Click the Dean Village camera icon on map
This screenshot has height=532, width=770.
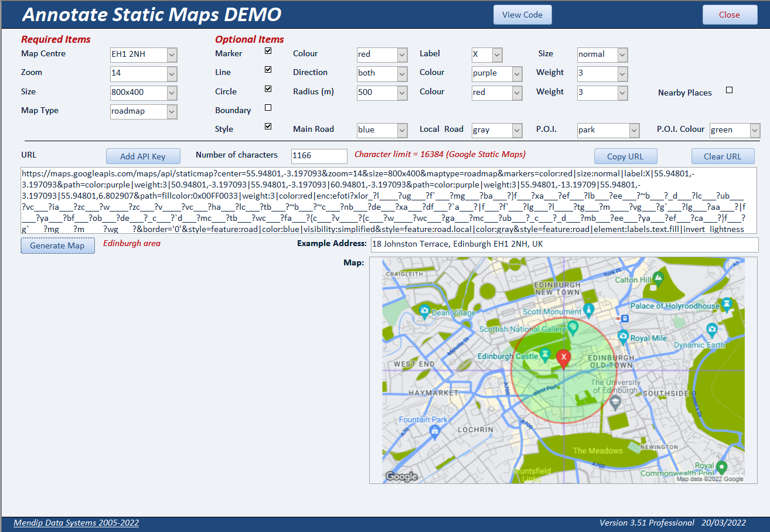click(x=425, y=312)
